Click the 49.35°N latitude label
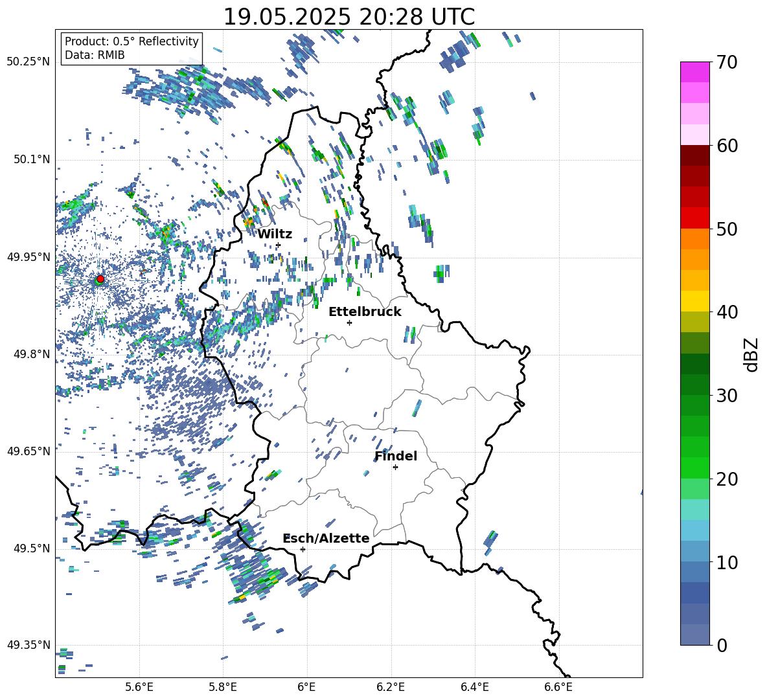Viewport: 767px width, 700px height. [29, 645]
